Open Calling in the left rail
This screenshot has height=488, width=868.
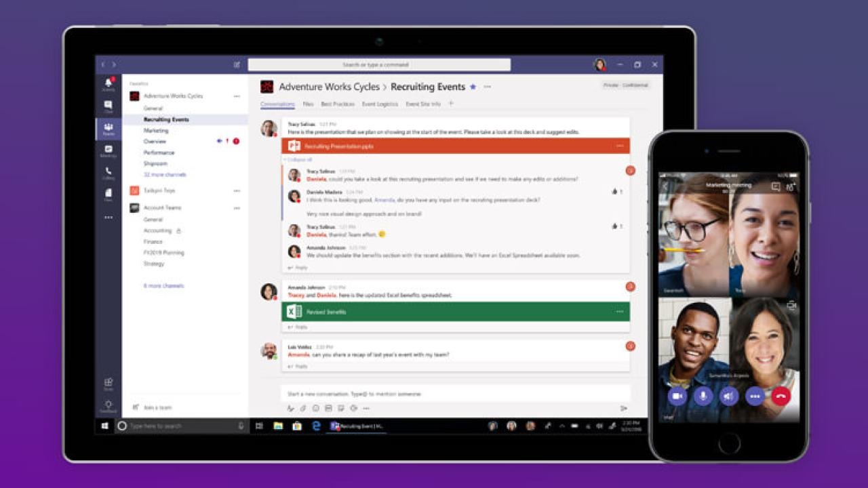[x=108, y=173]
